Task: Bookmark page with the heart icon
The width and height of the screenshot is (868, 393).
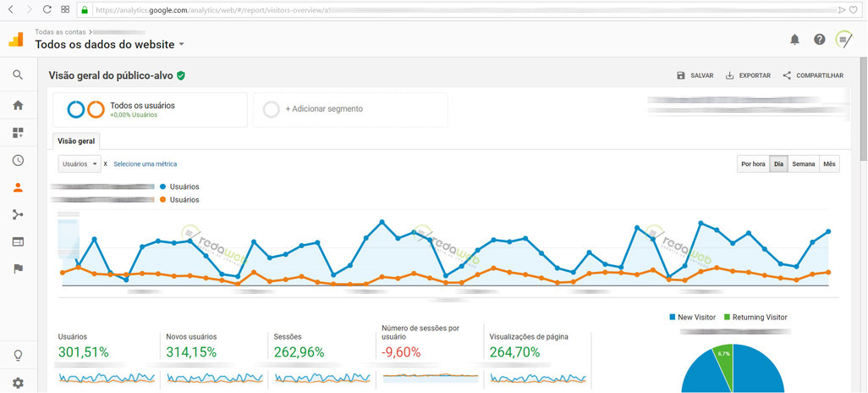Action: click(854, 9)
